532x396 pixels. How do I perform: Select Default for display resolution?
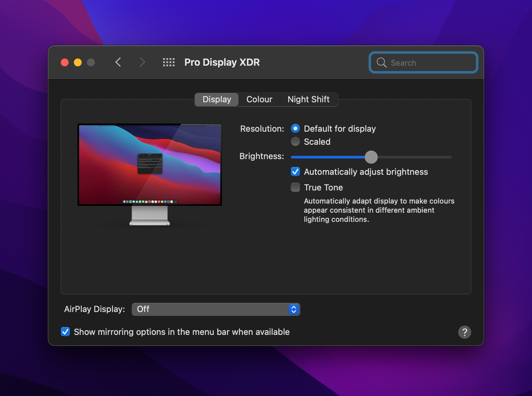click(x=295, y=129)
